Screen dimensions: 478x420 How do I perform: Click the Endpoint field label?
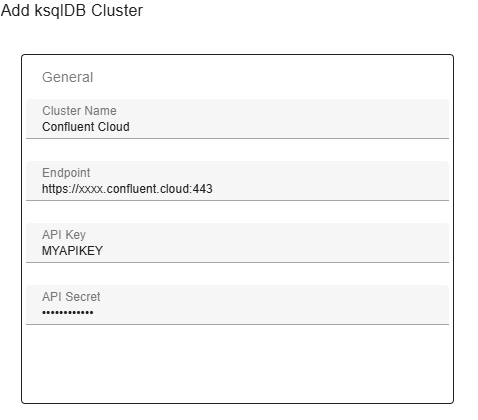coord(66,173)
